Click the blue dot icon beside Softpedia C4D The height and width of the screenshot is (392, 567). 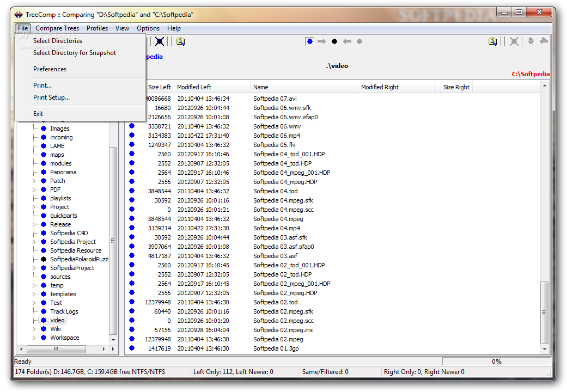[44, 233]
